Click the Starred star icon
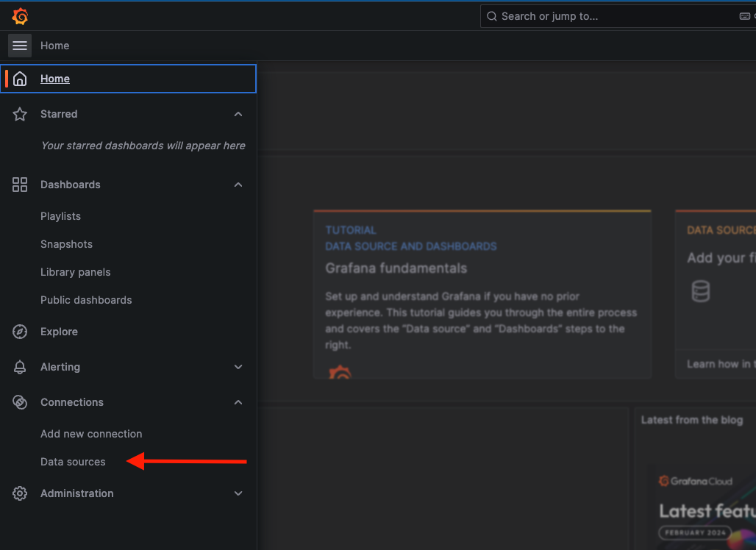This screenshot has height=550, width=756. 20,114
